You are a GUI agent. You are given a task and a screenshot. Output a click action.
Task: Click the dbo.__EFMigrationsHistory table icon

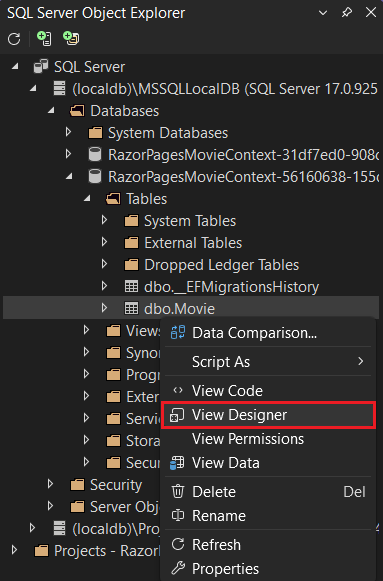131,286
